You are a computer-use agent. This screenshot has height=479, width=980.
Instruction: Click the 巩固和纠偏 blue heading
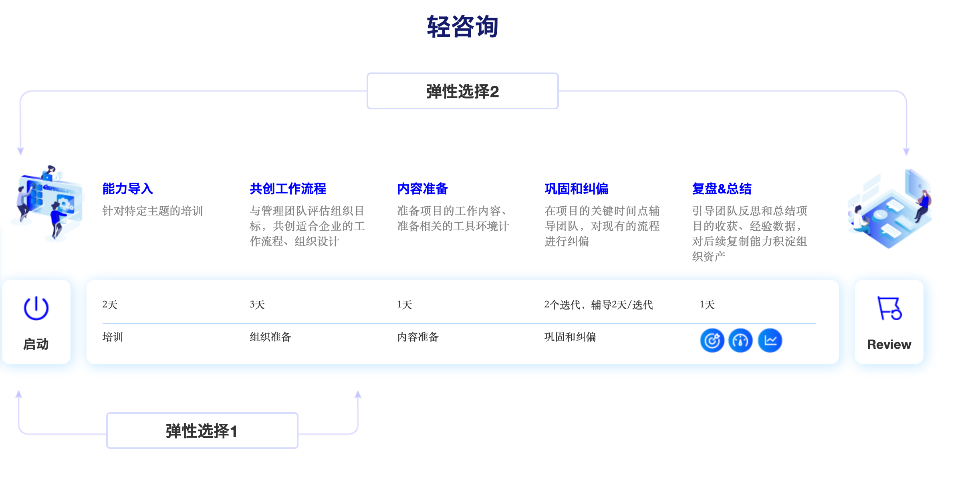[x=576, y=189]
